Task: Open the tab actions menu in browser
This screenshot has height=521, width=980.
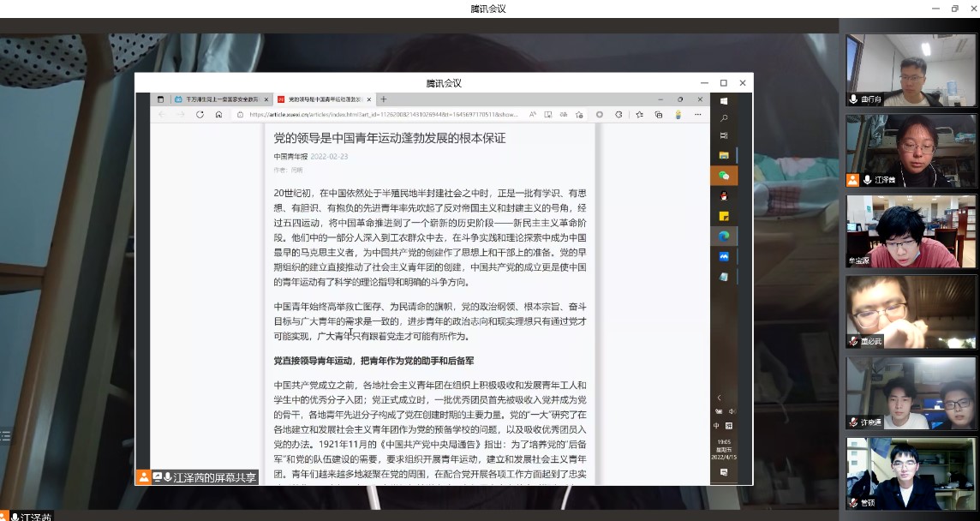Action: click(160, 99)
